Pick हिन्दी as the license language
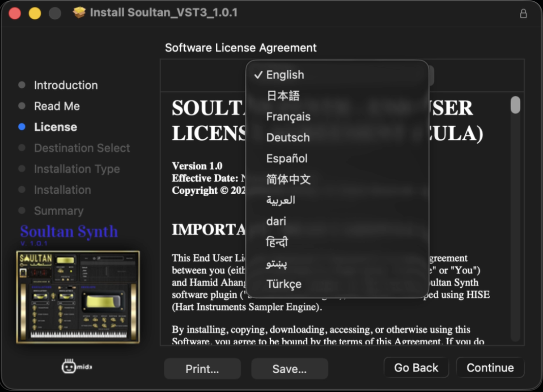This screenshot has width=543, height=392. tap(337, 242)
